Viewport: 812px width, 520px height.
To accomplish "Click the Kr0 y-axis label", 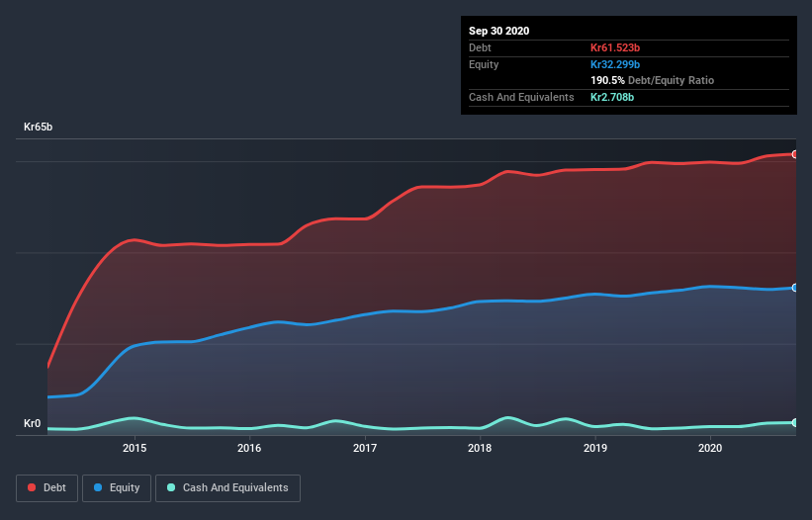I will coord(32,423).
